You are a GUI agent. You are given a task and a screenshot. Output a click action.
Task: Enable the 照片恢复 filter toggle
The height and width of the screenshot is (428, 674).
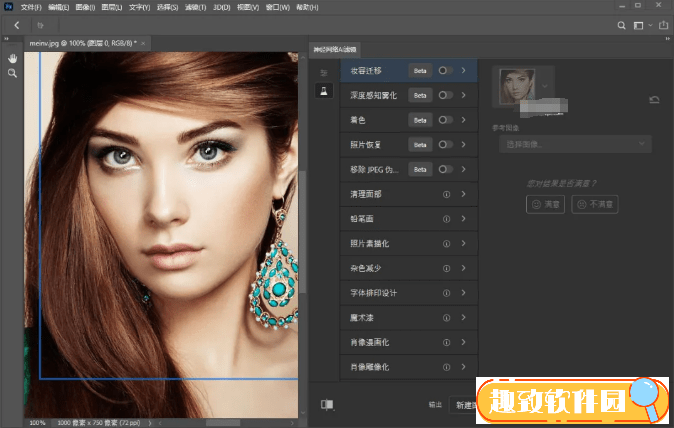point(445,144)
